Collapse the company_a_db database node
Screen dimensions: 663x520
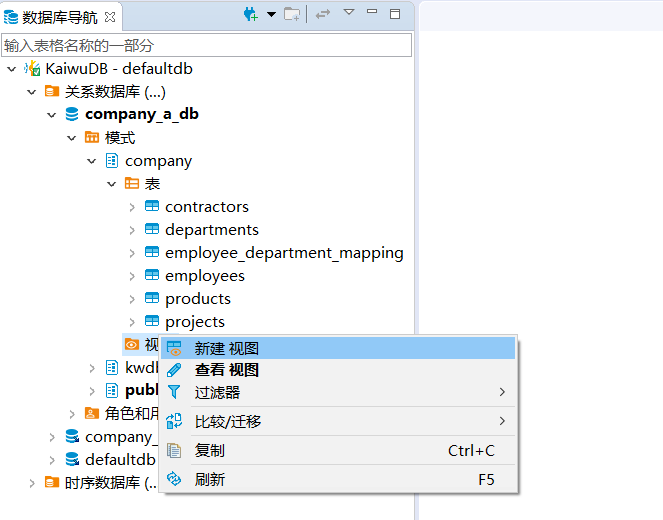pos(52,115)
